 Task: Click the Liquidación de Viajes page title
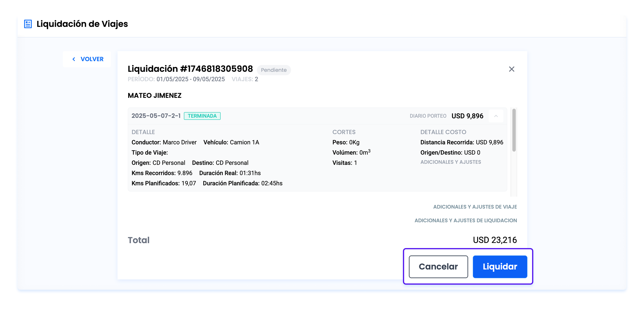pos(82,24)
